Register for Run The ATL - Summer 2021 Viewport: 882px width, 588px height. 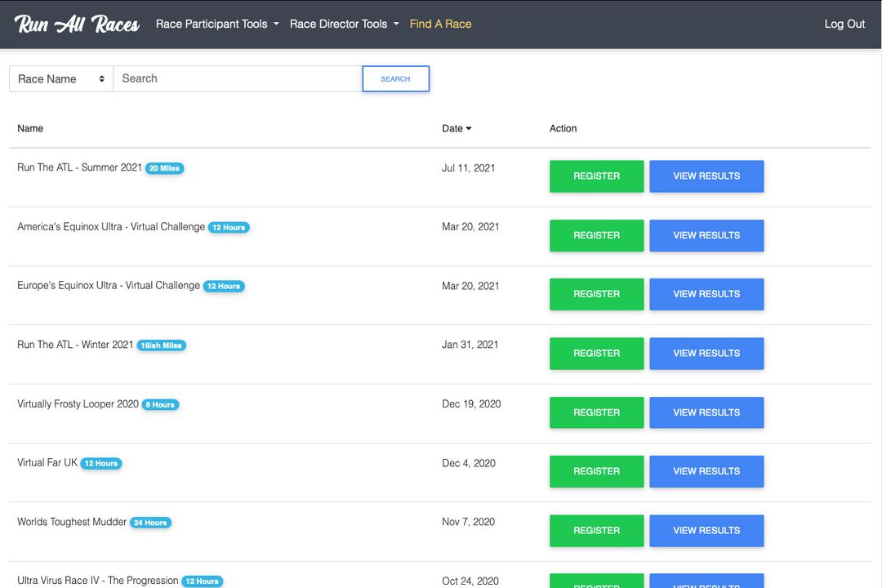click(x=596, y=176)
